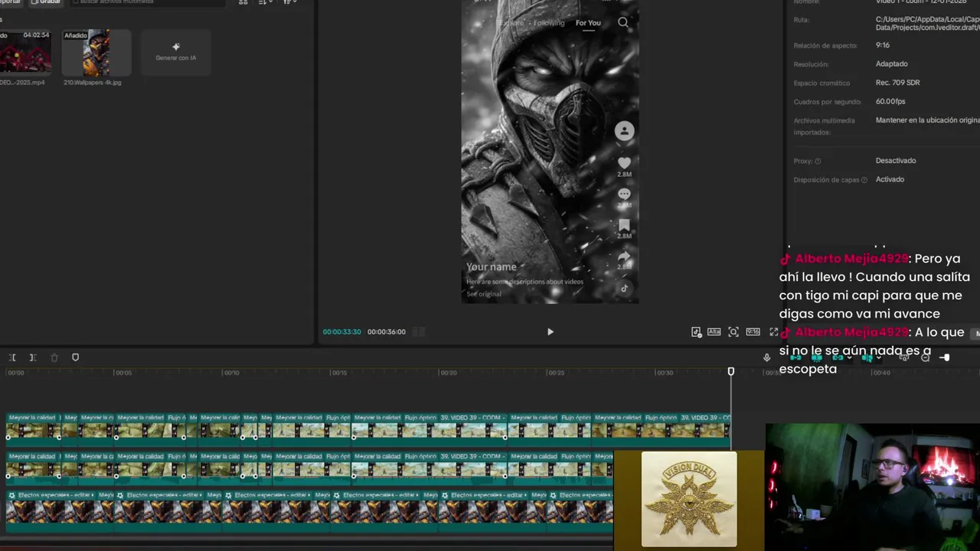This screenshot has height=551, width=980.
Task: Click the TikTok For You tab in preview
Action: tap(588, 23)
